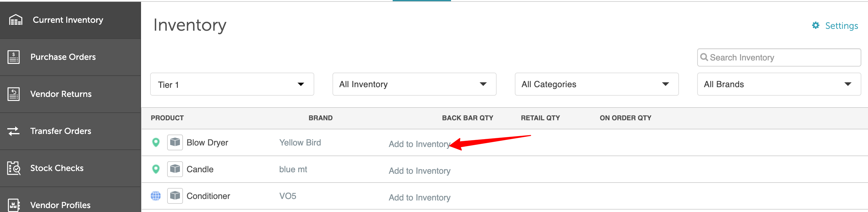Click Add to Inventory for Blow Dryer
The image size is (868, 212).
point(419,144)
